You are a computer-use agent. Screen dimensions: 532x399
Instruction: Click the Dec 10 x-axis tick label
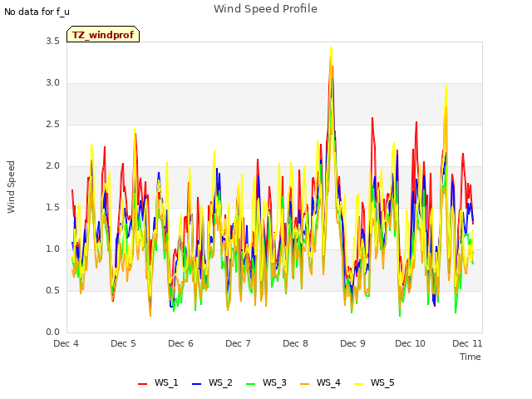pos(410,343)
